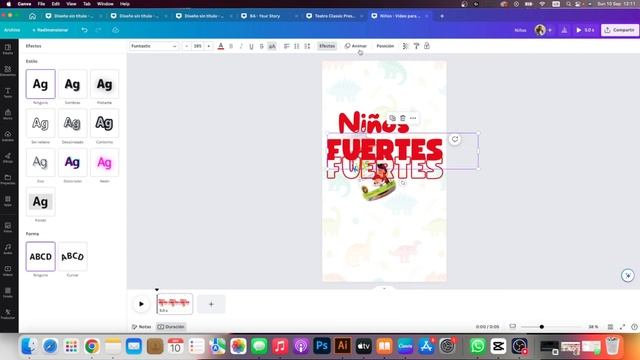Click the Animar button
The height and width of the screenshot is (360, 640).
coord(356,46)
